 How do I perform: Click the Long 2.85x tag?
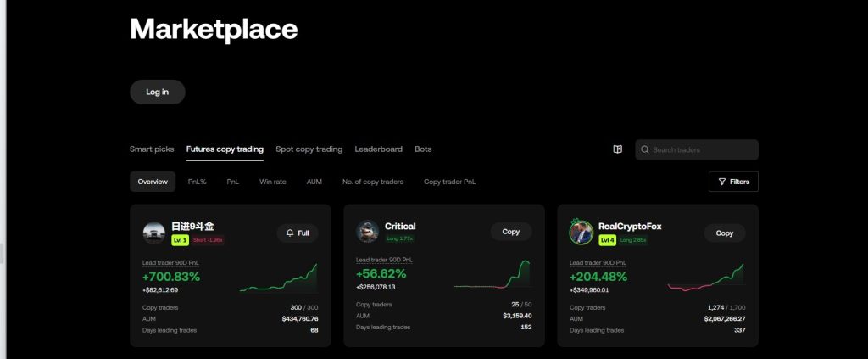point(633,240)
